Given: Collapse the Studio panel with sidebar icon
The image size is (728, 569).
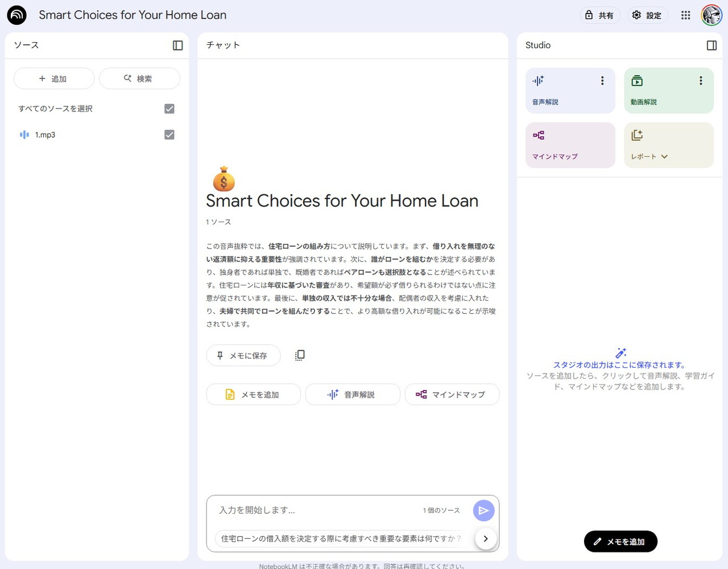Looking at the screenshot, I should 712,45.
